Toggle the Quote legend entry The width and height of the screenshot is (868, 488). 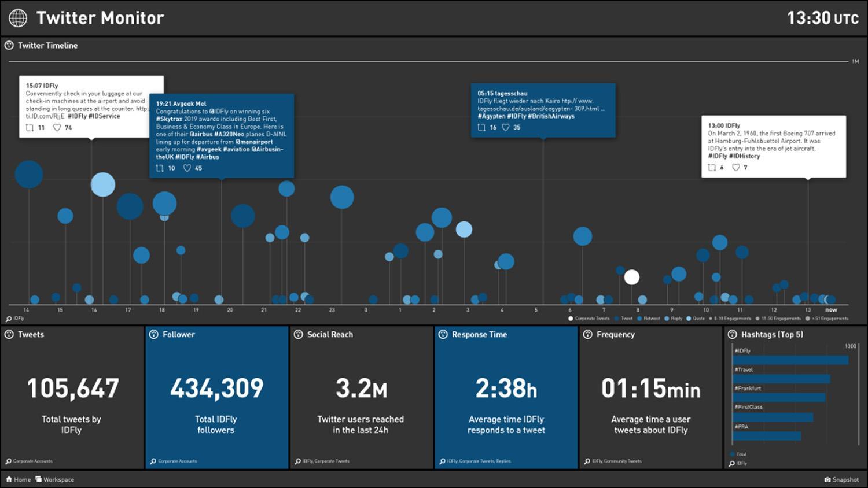click(696, 319)
